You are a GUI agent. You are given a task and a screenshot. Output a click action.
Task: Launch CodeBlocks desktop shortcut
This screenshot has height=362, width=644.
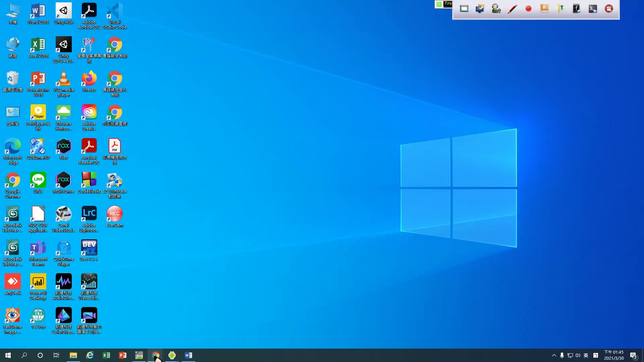(x=89, y=183)
